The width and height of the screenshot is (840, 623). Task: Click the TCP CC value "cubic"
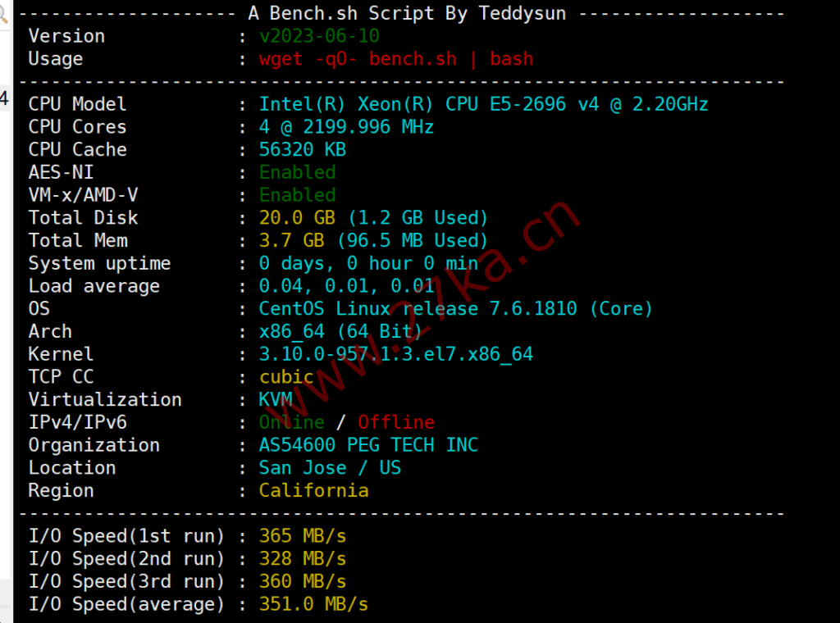click(x=286, y=377)
